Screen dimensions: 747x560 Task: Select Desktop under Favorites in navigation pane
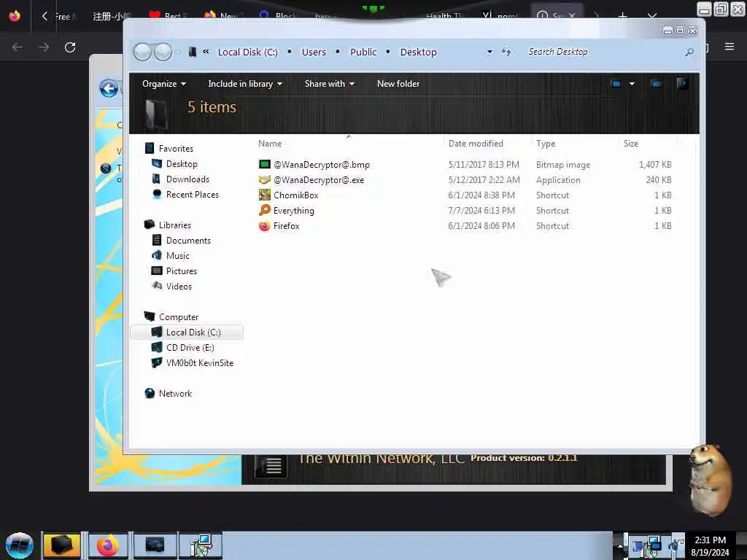click(x=182, y=164)
